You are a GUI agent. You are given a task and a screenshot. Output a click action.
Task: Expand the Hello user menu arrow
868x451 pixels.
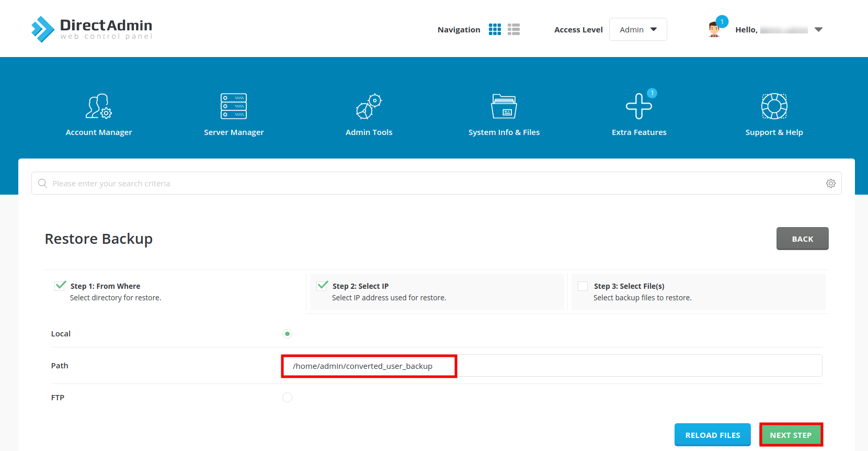[818, 30]
